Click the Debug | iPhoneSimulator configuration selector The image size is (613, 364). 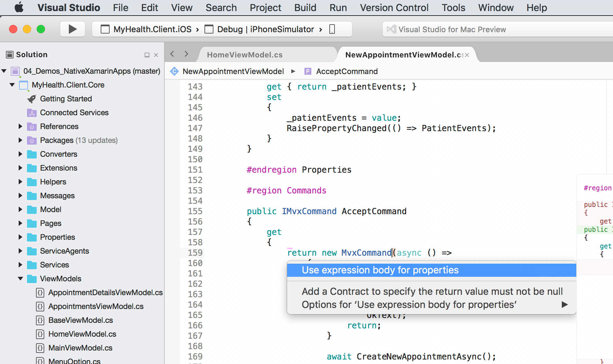(x=266, y=29)
